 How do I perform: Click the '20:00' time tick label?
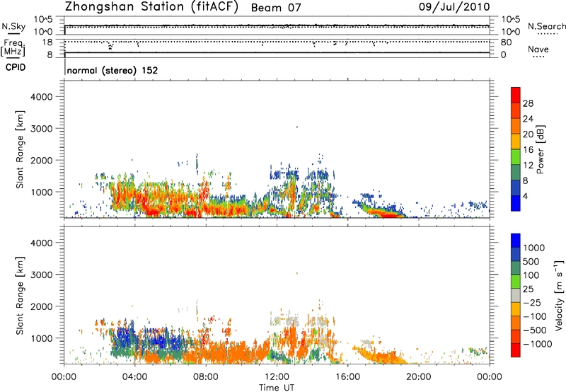pos(418,377)
